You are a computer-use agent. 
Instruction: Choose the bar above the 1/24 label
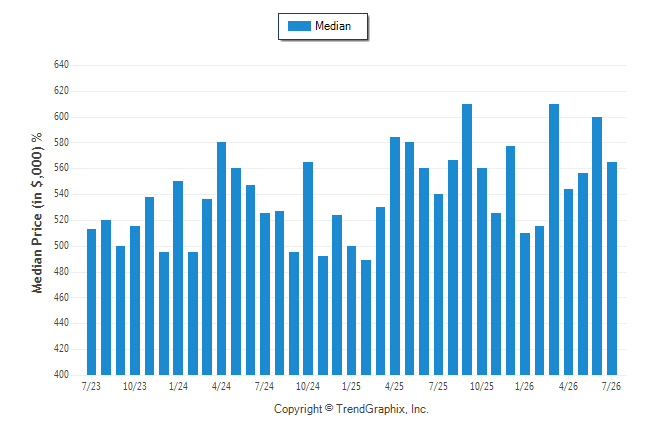tap(178, 278)
